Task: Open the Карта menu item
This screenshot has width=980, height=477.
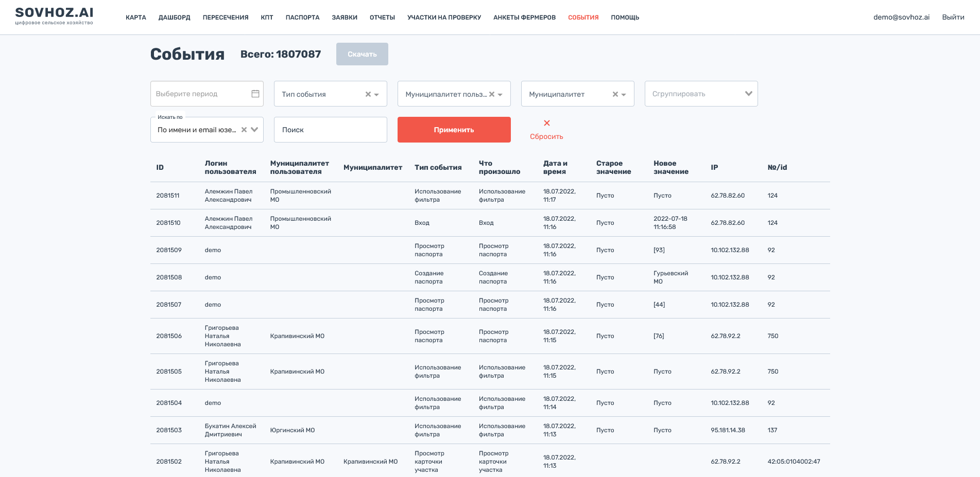Action: tap(135, 17)
